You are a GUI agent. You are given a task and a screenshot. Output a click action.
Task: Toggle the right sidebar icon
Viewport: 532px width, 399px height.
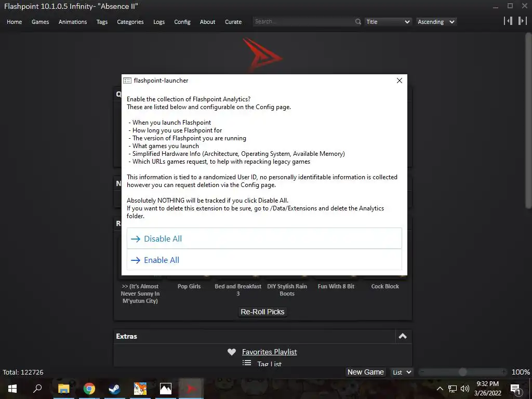522,21
